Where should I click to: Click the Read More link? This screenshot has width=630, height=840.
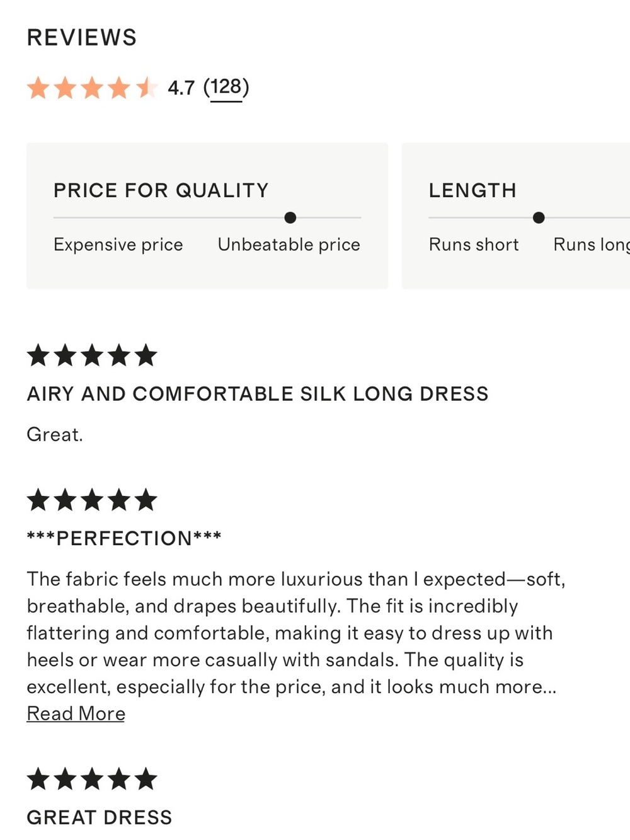(x=76, y=713)
